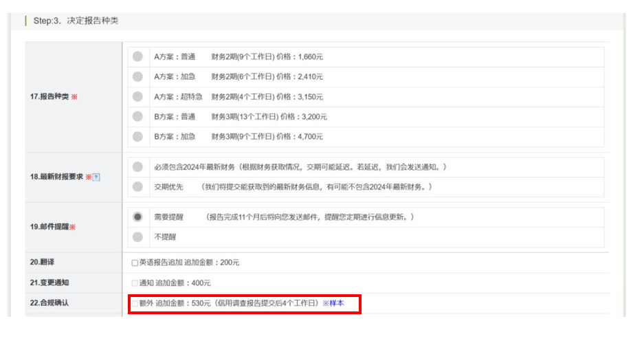The height and width of the screenshot is (341, 644).
Task: Select 必须包含2024年最新财务 radio button
Action: click(x=138, y=167)
